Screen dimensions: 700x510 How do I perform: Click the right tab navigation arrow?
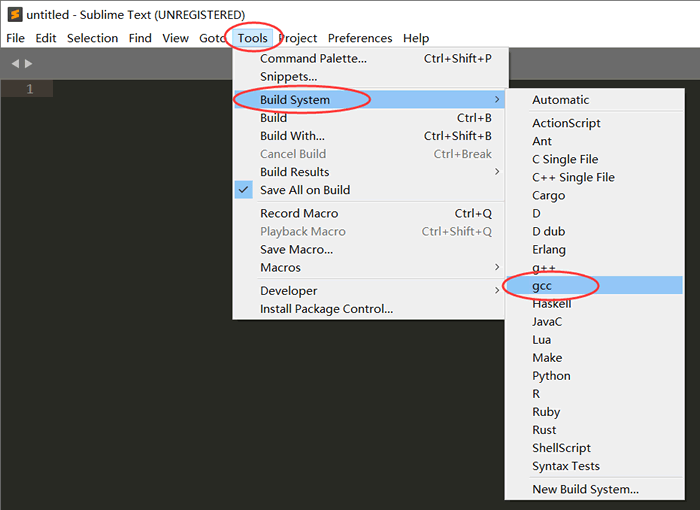click(28, 64)
